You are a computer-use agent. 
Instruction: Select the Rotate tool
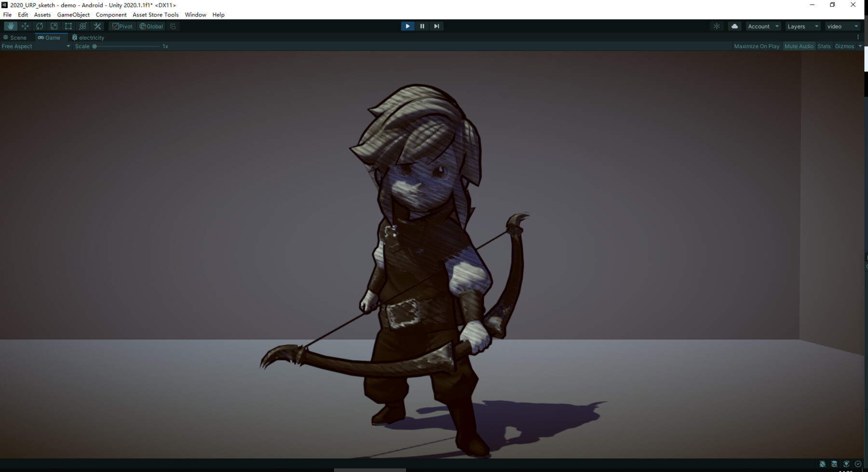(x=39, y=26)
